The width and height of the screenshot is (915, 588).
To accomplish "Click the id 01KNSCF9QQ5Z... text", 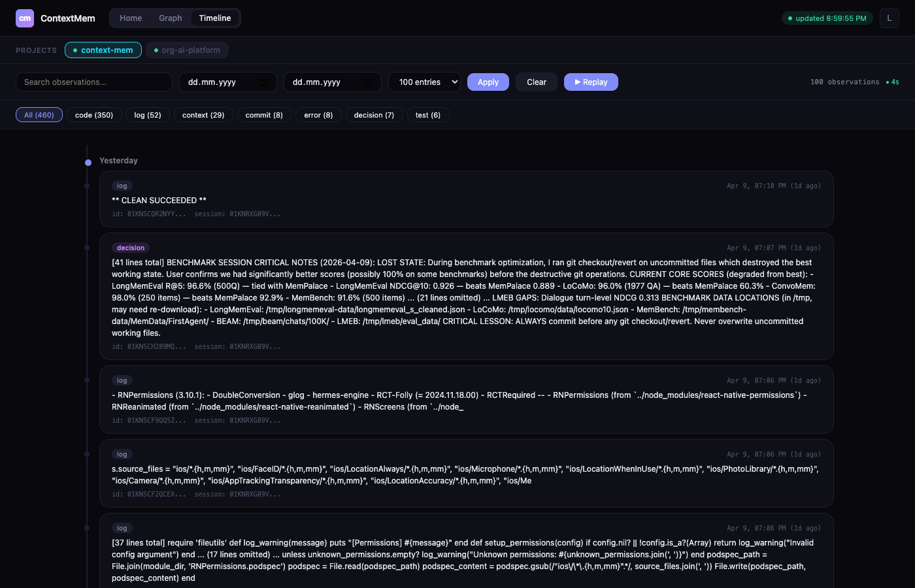I will pos(149,421).
